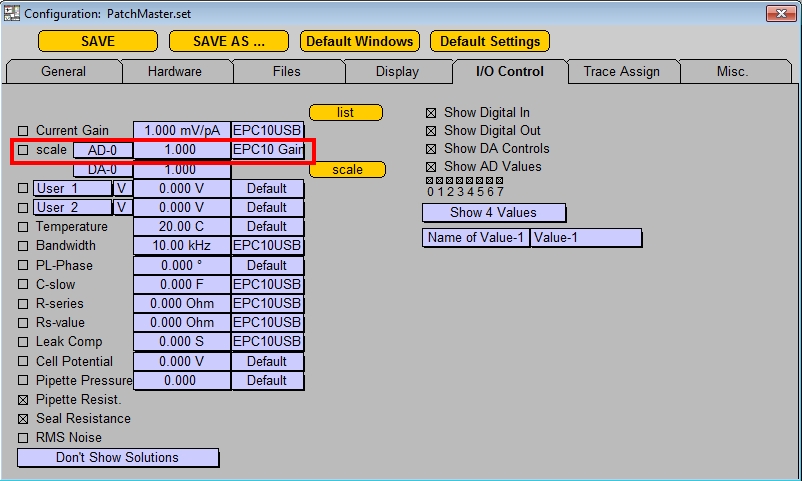This screenshot has height=481, width=802.
Task: Switch to the Hardware tab
Action: [x=175, y=72]
